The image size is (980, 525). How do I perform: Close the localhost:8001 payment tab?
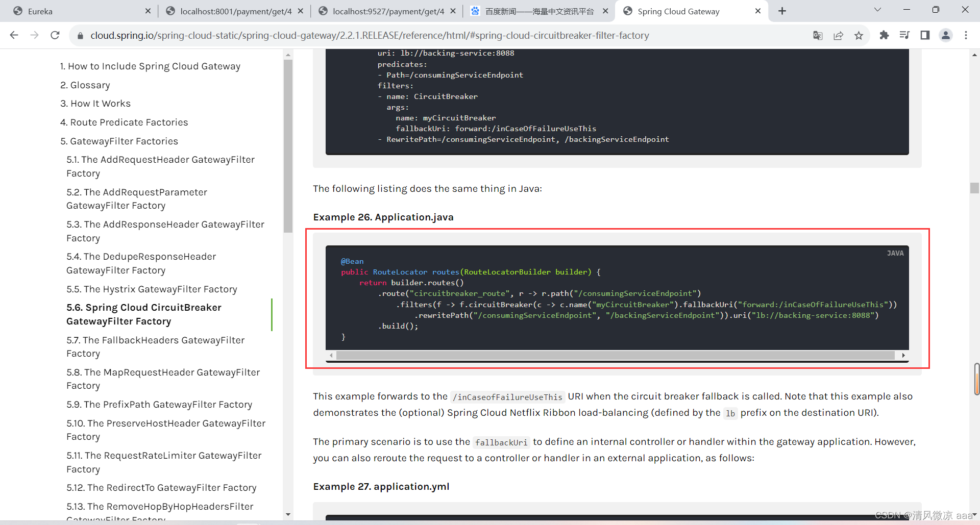tap(301, 11)
